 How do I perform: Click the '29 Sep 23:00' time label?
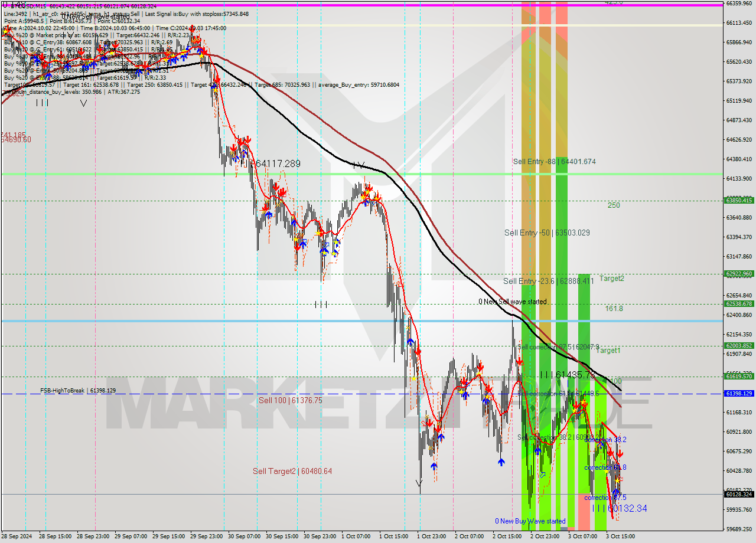(x=207, y=537)
